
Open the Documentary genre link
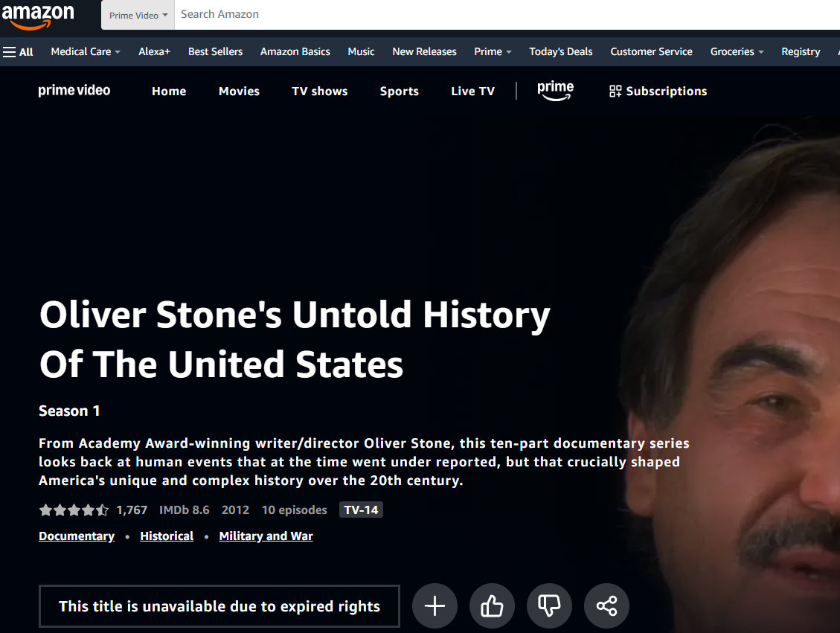pyautogui.click(x=77, y=536)
